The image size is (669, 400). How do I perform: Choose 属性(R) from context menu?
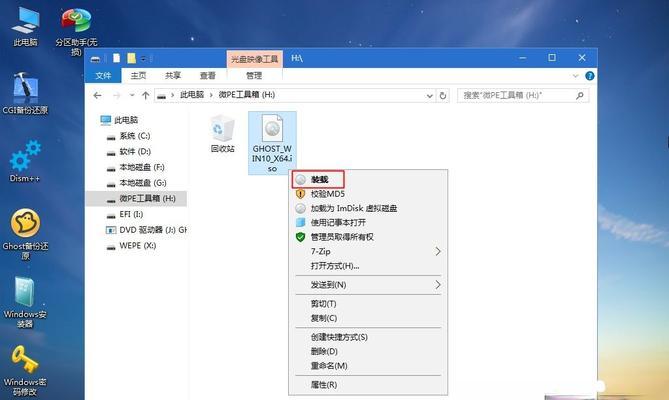click(368, 385)
